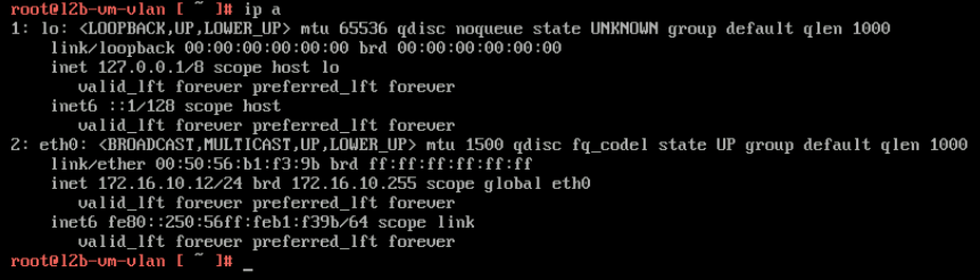Viewport: 980px width, 280px height.
Task: Click the 'inet6 ::1/128' loopback entry
Action: point(113,106)
